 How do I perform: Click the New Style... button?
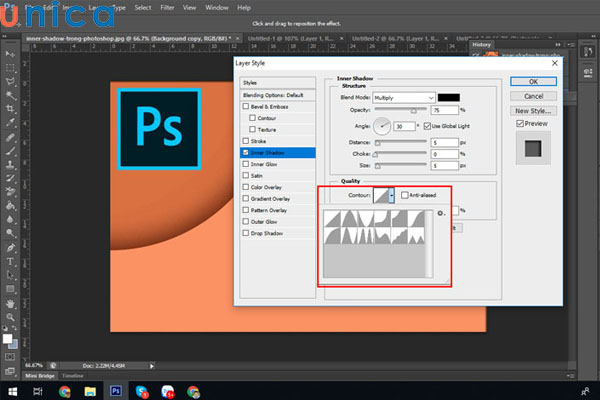pyautogui.click(x=533, y=109)
